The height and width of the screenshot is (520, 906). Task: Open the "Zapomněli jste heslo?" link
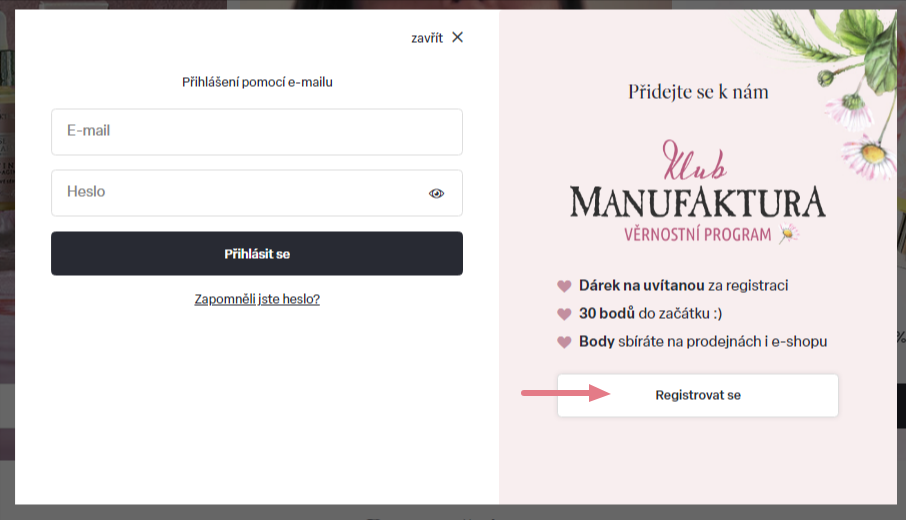[x=257, y=298]
